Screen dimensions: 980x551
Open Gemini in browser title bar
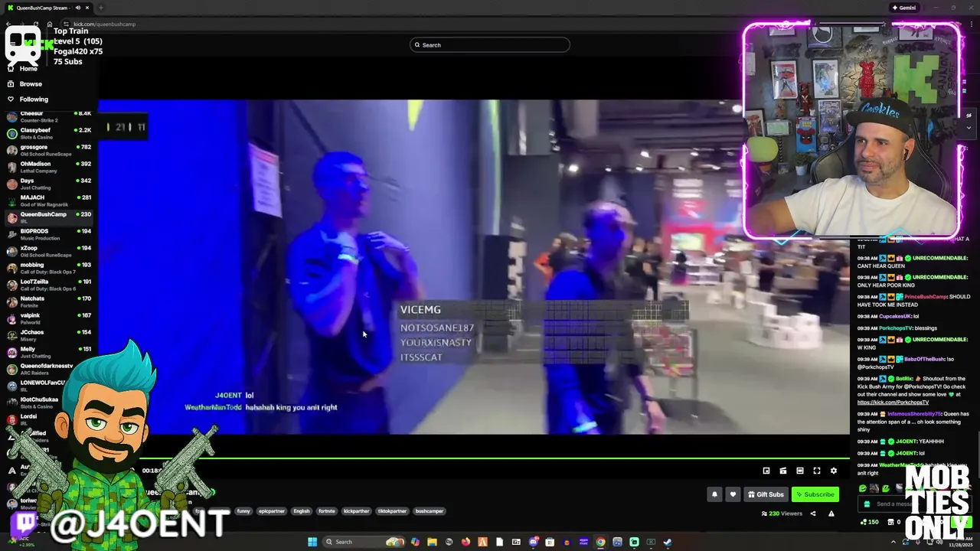click(x=903, y=8)
